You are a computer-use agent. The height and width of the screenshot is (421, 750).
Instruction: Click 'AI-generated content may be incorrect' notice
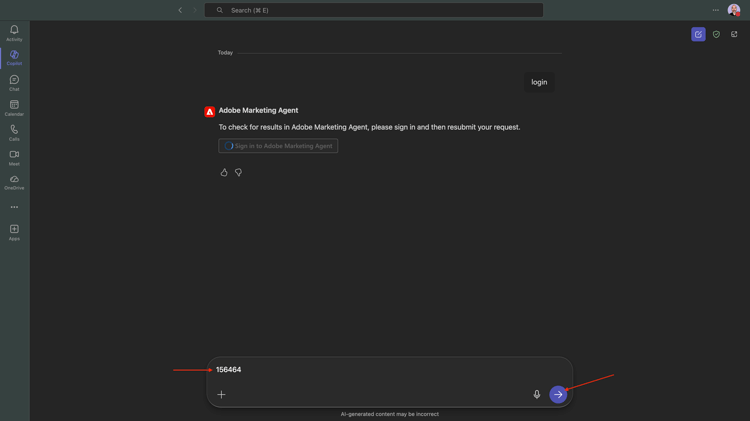pos(389,414)
